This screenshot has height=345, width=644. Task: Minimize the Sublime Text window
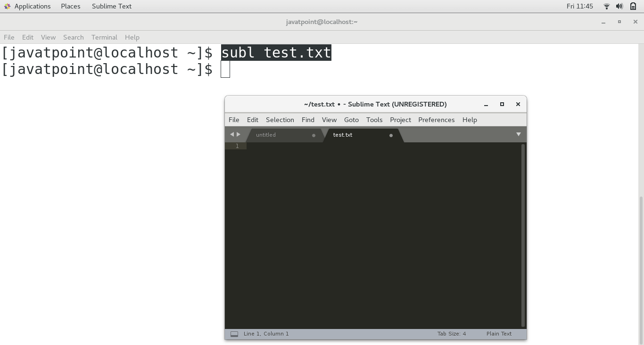click(486, 105)
